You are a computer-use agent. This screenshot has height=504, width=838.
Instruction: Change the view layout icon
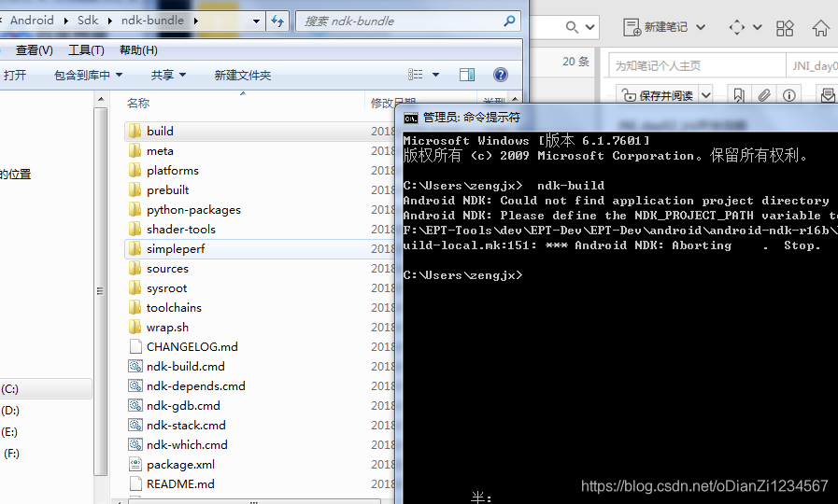click(x=415, y=75)
